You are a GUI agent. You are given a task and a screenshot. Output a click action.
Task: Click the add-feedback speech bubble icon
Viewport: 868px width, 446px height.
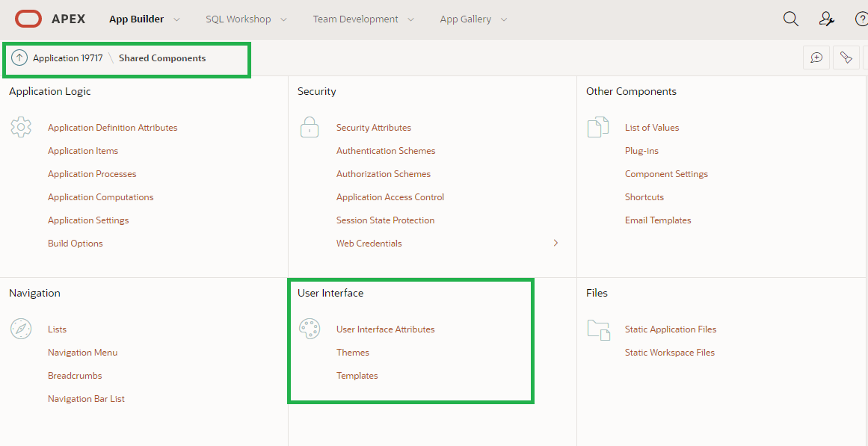point(816,57)
